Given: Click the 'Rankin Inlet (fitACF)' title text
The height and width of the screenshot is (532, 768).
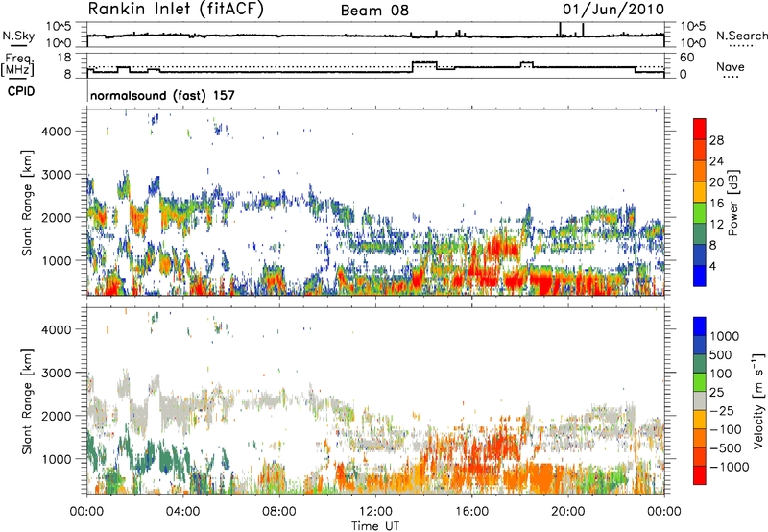Looking at the screenshot, I should (x=176, y=10).
